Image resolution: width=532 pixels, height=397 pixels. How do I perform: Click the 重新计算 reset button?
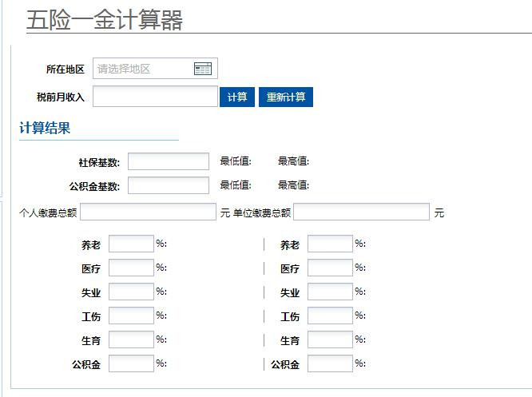(286, 97)
